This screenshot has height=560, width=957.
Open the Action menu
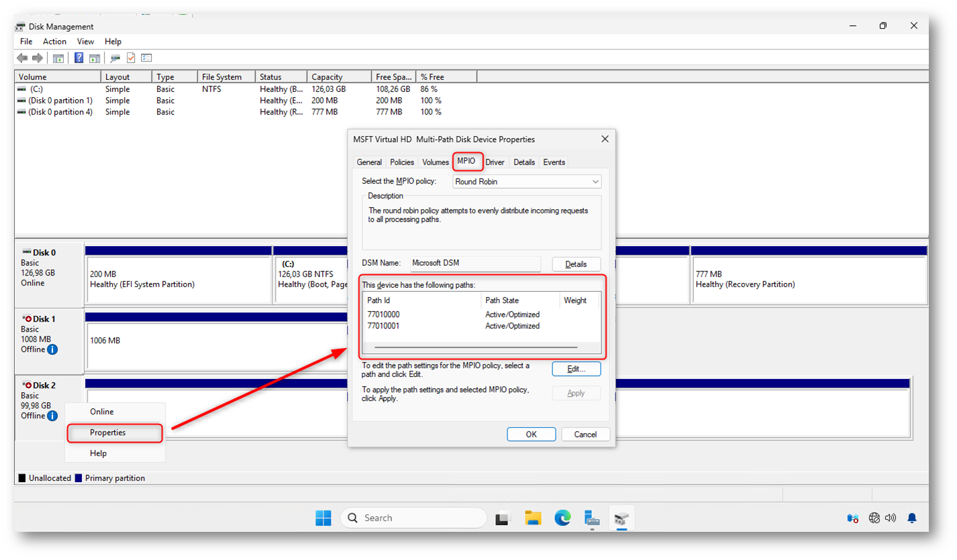pos(55,42)
